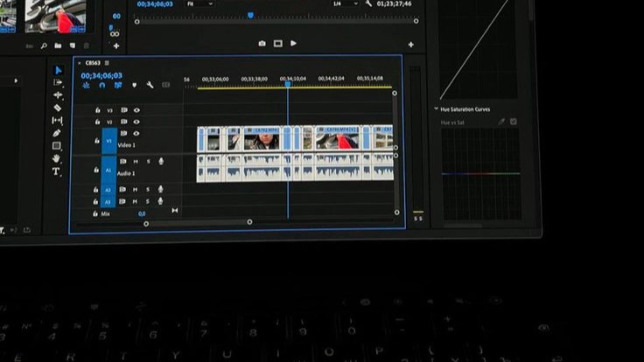Select the Type tool

coord(56,171)
